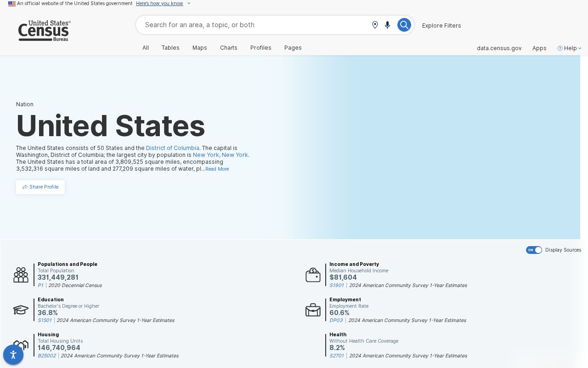Image resolution: width=588 pixels, height=368 pixels.
Task: Open the Apps link
Action: pos(539,48)
